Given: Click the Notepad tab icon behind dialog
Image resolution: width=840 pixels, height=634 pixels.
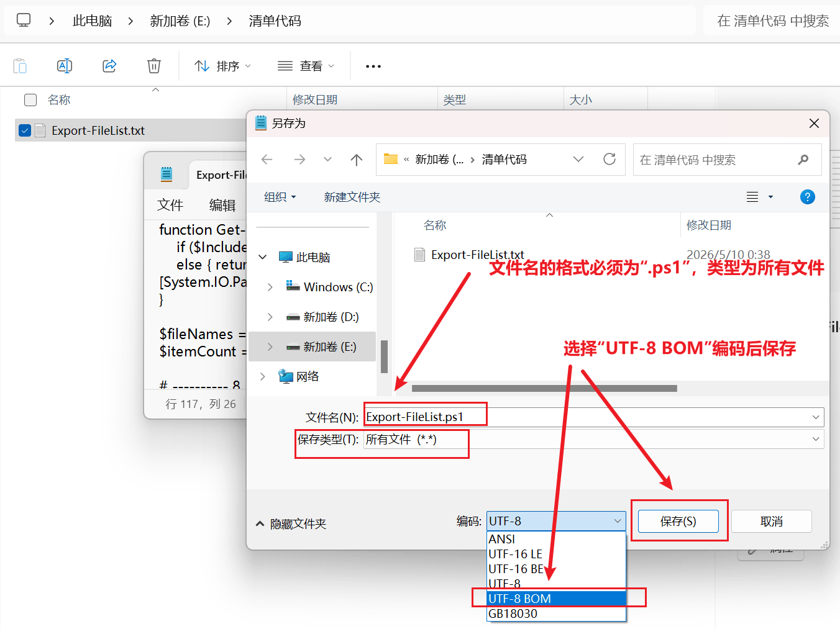Looking at the screenshot, I should pyautogui.click(x=166, y=174).
